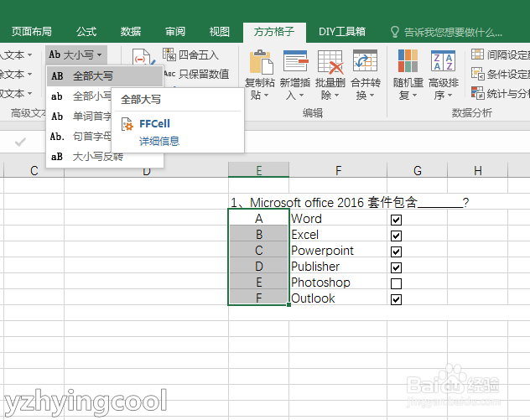This screenshot has width=530, height=420.
Task: Open the 大小写 dropdown
Action: click(76, 54)
